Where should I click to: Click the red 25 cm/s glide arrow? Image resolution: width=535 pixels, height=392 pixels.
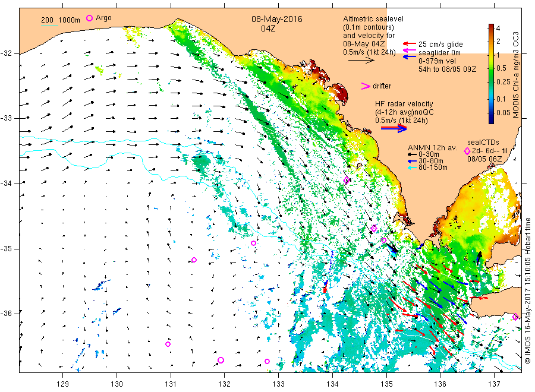coord(410,43)
